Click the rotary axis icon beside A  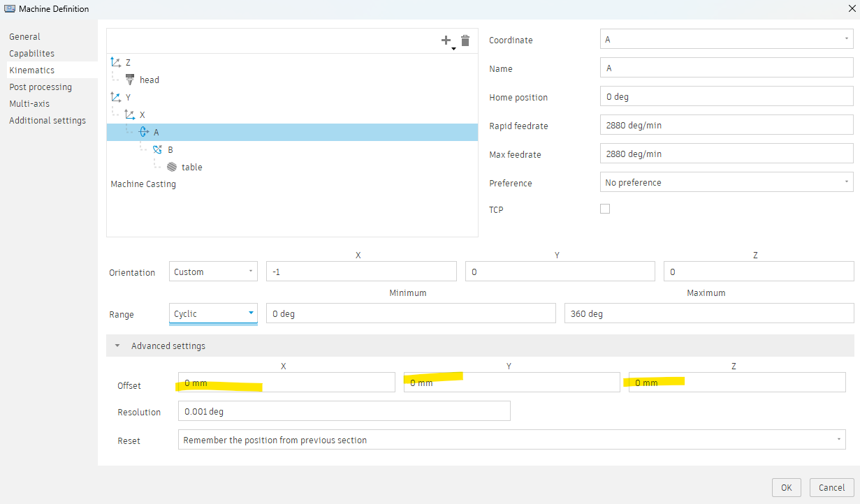coord(144,131)
